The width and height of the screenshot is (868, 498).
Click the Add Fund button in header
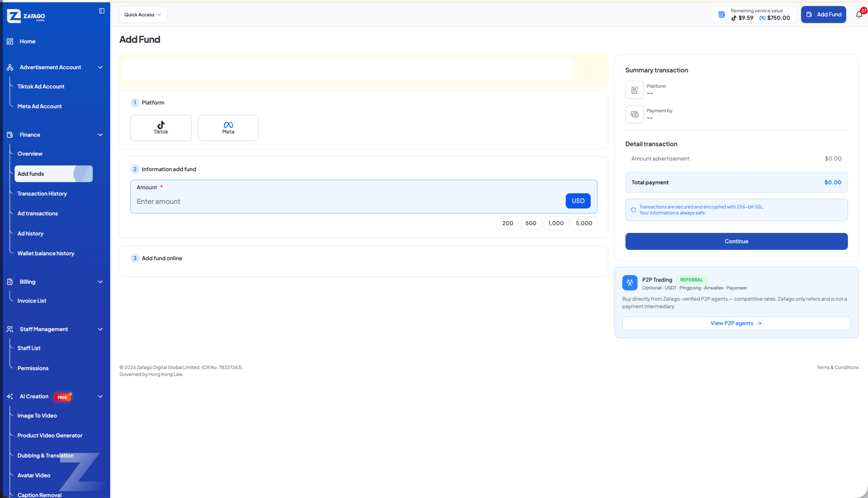click(823, 15)
